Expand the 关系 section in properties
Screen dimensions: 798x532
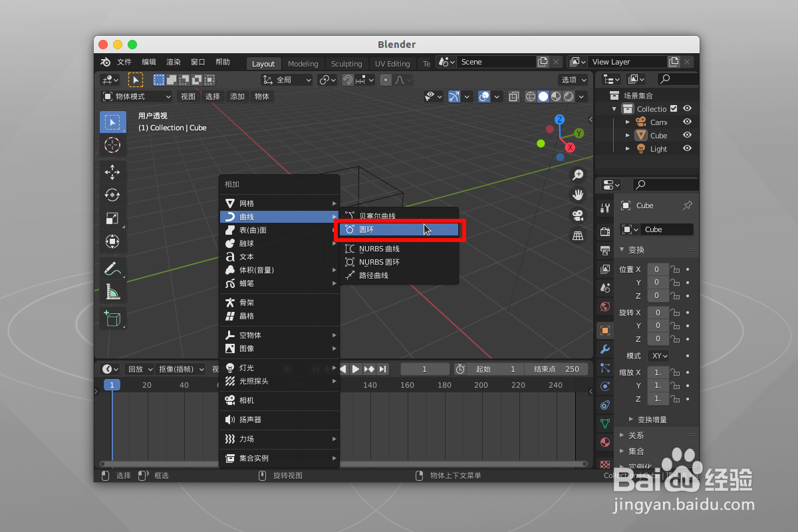click(636, 435)
